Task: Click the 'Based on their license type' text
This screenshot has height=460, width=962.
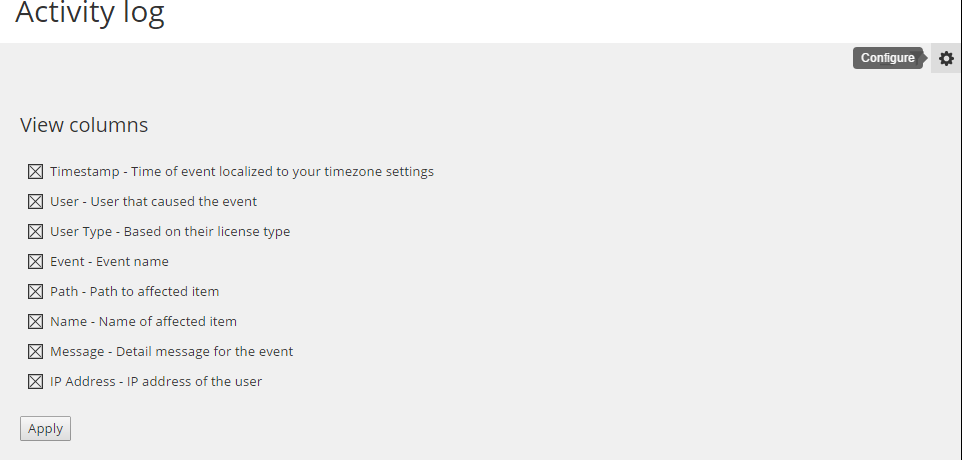Action: coord(207,232)
